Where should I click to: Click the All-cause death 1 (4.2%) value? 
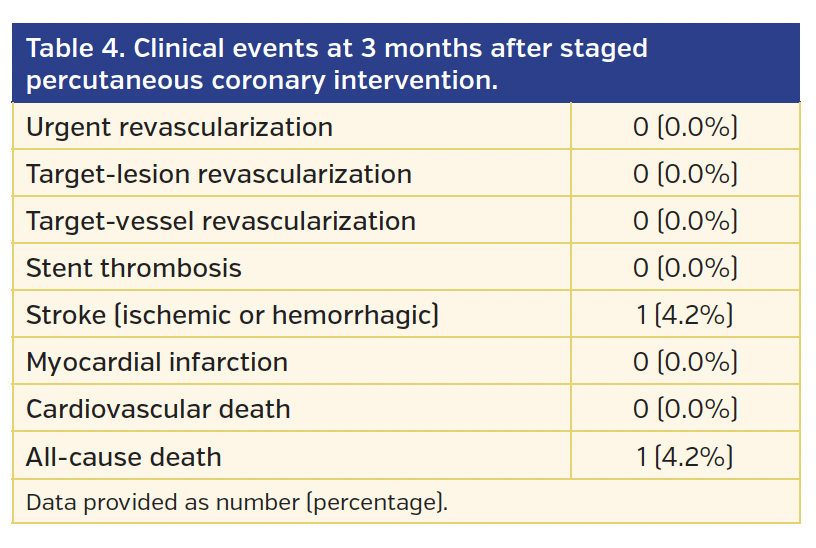685,457
